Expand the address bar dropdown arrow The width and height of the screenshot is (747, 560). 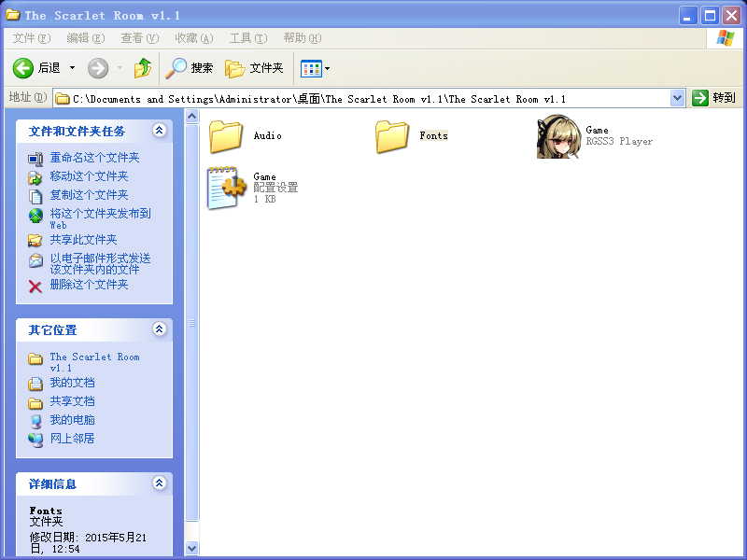[678, 99]
